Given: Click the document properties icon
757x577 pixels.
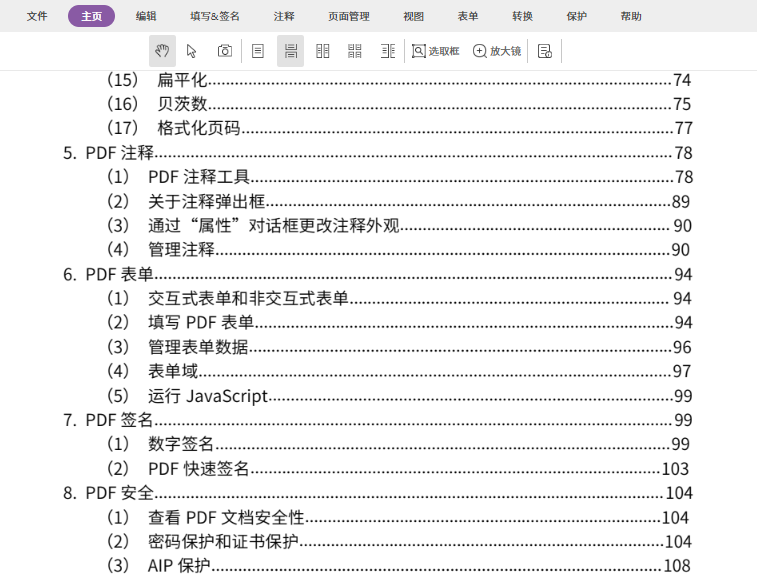Looking at the screenshot, I should point(545,51).
